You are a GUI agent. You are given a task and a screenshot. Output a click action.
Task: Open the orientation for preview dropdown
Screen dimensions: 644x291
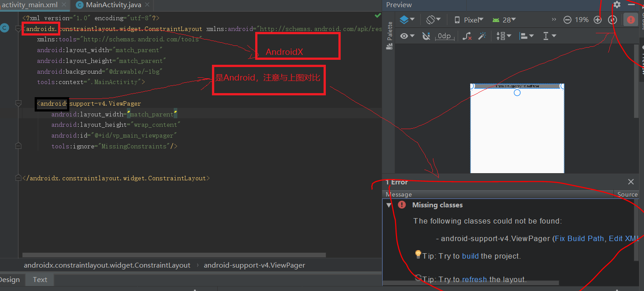[x=433, y=20]
